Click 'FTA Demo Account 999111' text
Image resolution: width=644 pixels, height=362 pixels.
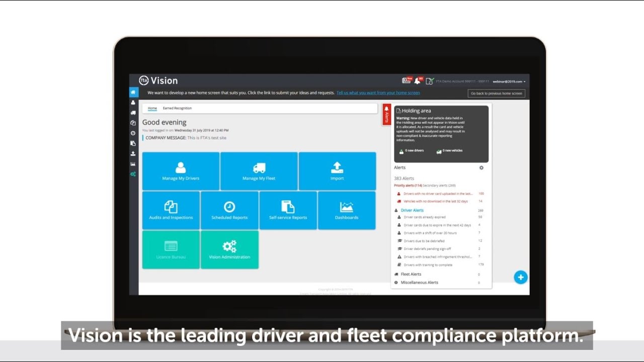pyautogui.click(x=462, y=81)
